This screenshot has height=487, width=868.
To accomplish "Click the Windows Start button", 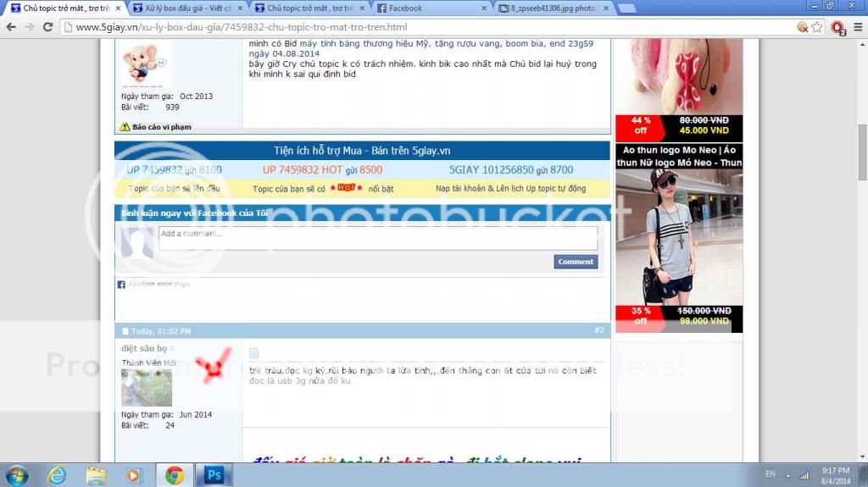I will [17, 475].
